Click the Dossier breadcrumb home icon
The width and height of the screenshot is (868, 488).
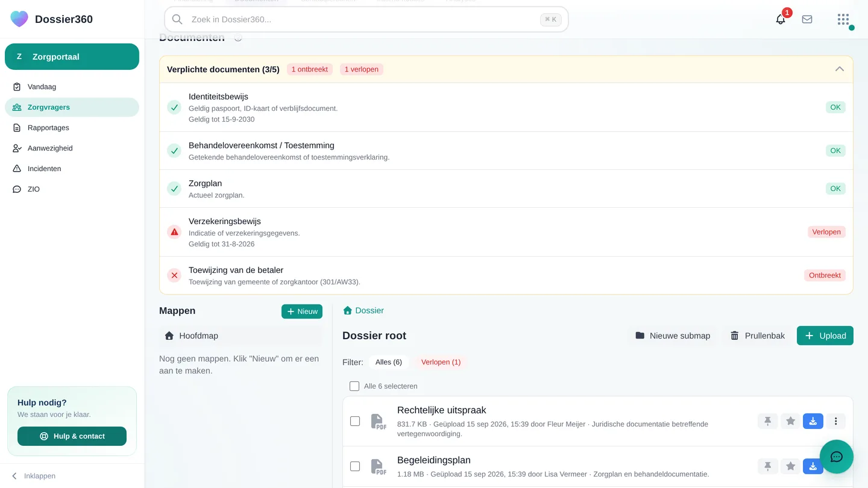347,311
